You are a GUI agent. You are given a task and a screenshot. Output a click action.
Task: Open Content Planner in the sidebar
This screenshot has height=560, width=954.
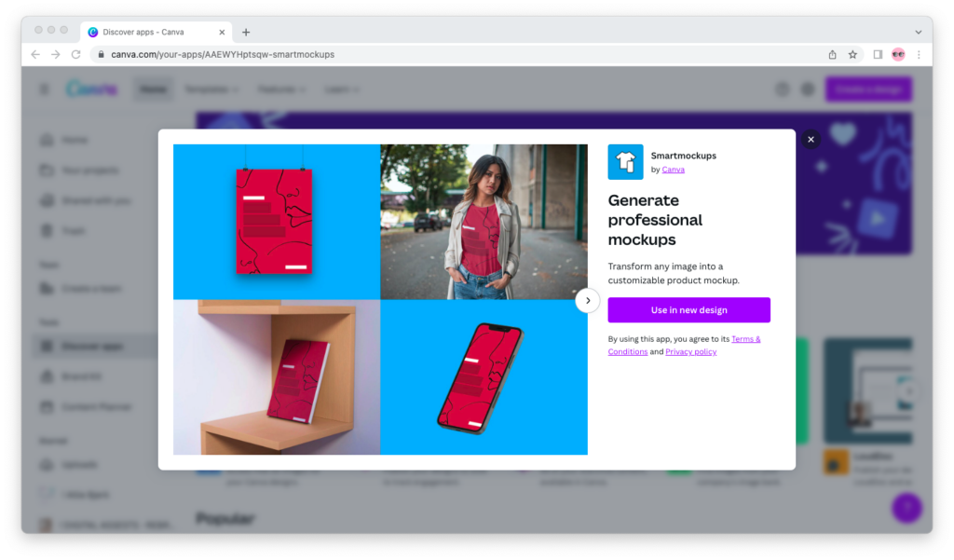coord(94,406)
